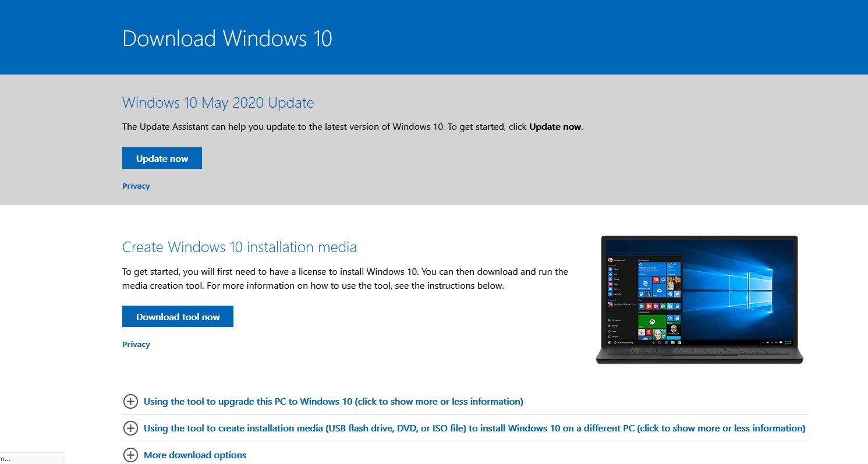The image size is (868, 464).
Task: Expand More download options
Action: [195, 455]
